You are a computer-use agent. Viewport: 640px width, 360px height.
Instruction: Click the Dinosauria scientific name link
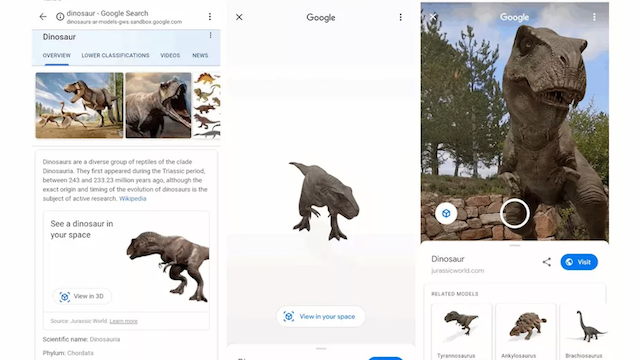pyautogui.click(x=105, y=339)
